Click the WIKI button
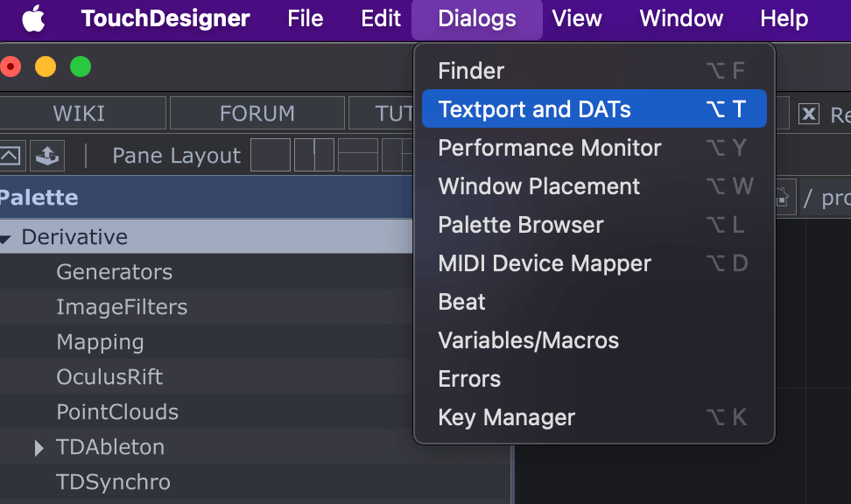The height and width of the screenshot is (504, 851). point(82,114)
